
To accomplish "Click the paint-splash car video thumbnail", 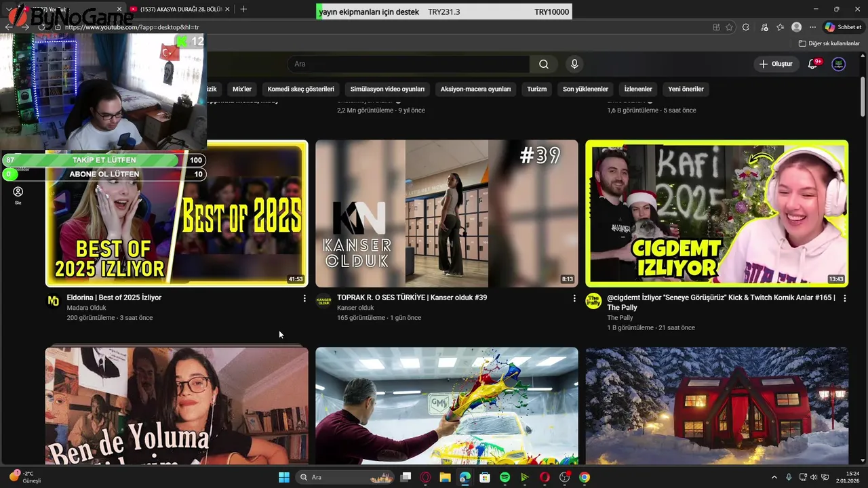I will (447, 405).
